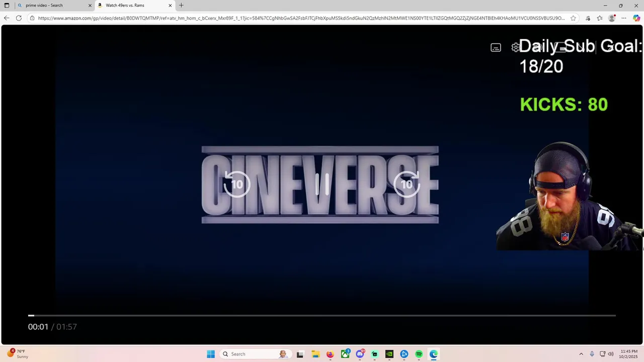Switch to prime video - Search tab
Screen dimensions: 644x362
(x=54, y=6)
